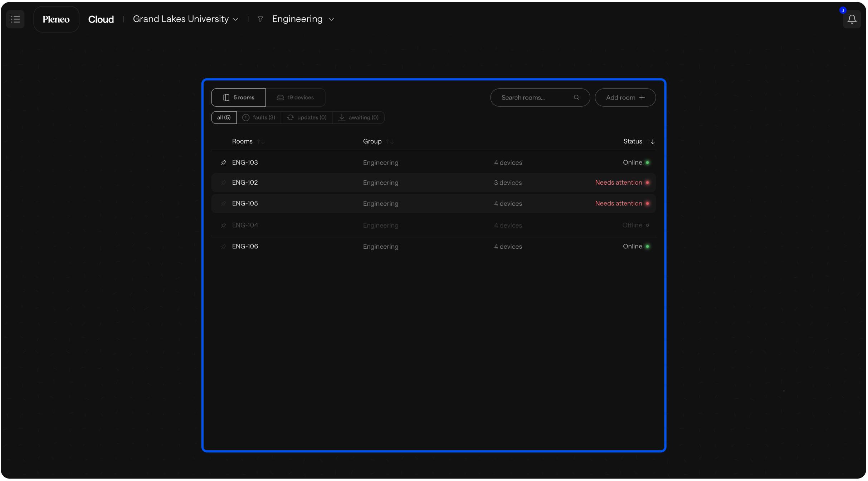Click the Pleneo logo

click(56, 19)
